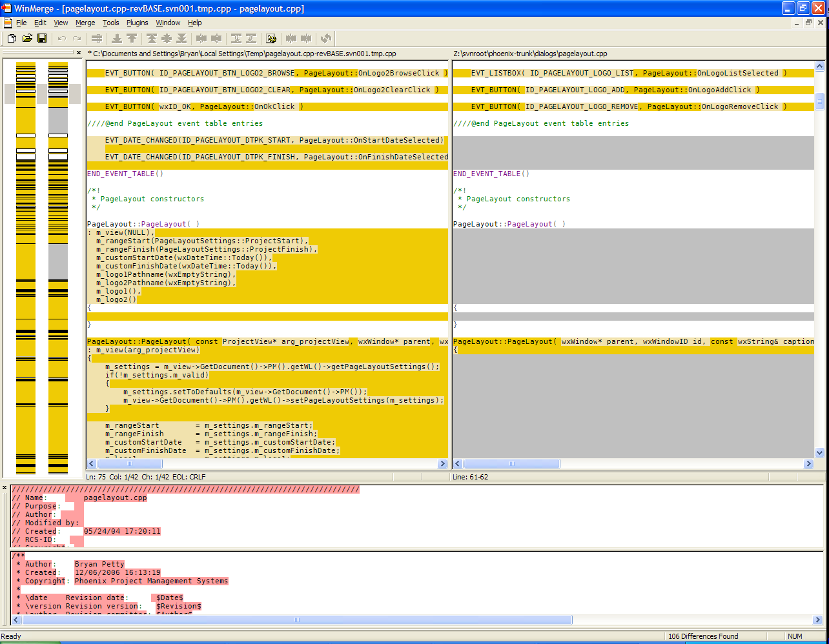The height and width of the screenshot is (644, 829).
Task: Jump to Next Difference icon
Action: [x=117, y=39]
